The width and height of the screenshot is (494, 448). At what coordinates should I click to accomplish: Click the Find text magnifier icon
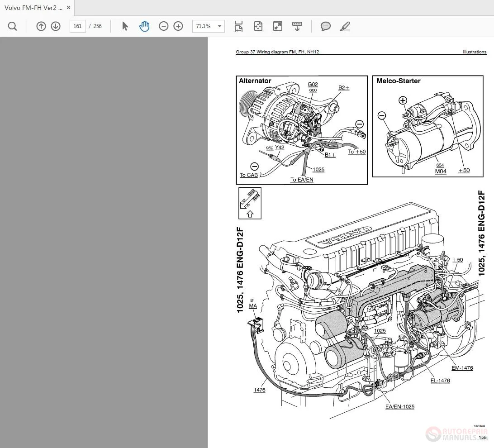(12, 26)
